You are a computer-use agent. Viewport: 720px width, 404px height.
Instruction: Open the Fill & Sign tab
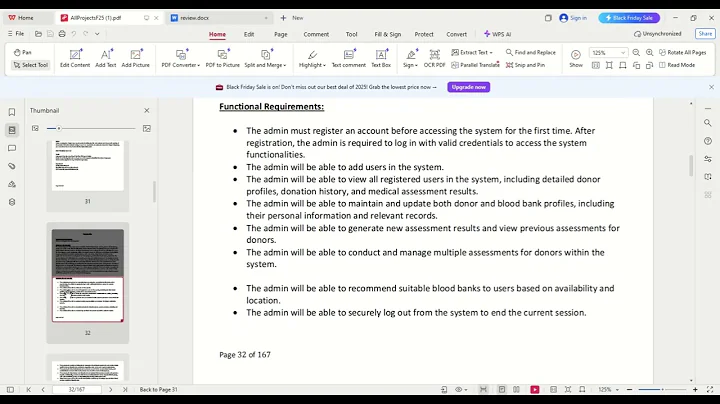(388, 34)
